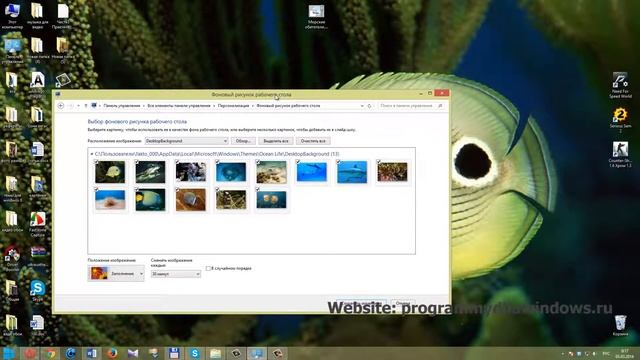
Task: Click Фоновый рисунок рабочего стола breadcrumb
Action: 288,106
